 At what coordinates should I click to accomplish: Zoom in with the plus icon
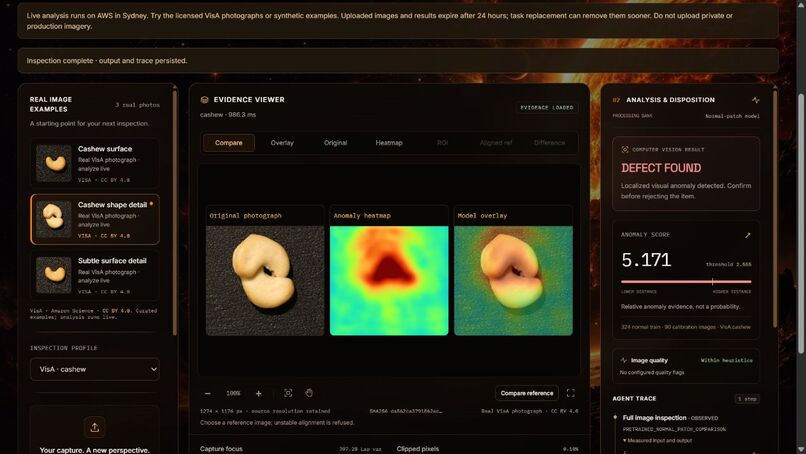pos(259,393)
